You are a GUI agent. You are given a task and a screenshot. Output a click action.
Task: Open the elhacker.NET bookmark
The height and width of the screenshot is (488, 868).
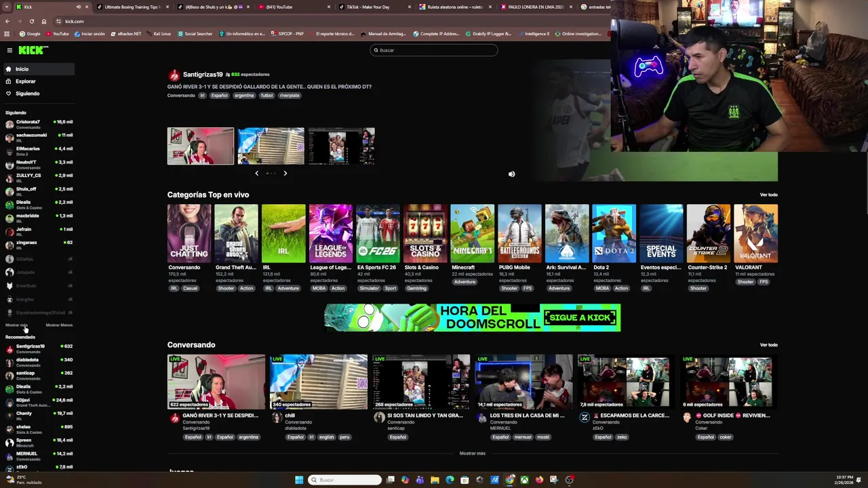[x=125, y=33]
